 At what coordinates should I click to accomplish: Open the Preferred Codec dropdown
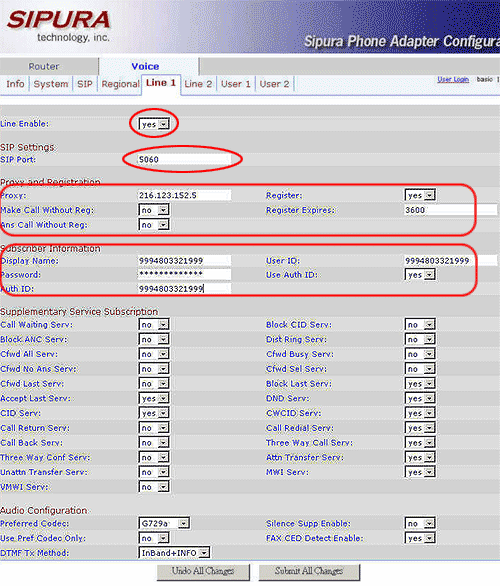164,523
